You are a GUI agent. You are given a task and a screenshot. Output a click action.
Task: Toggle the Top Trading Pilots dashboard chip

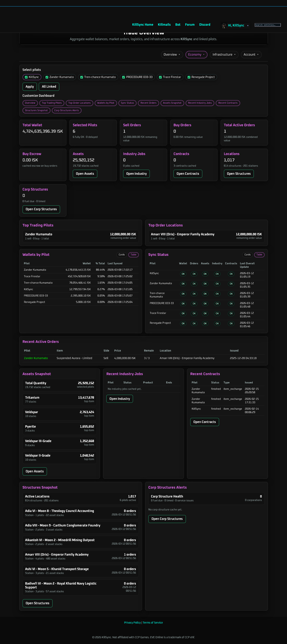tap(52, 103)
